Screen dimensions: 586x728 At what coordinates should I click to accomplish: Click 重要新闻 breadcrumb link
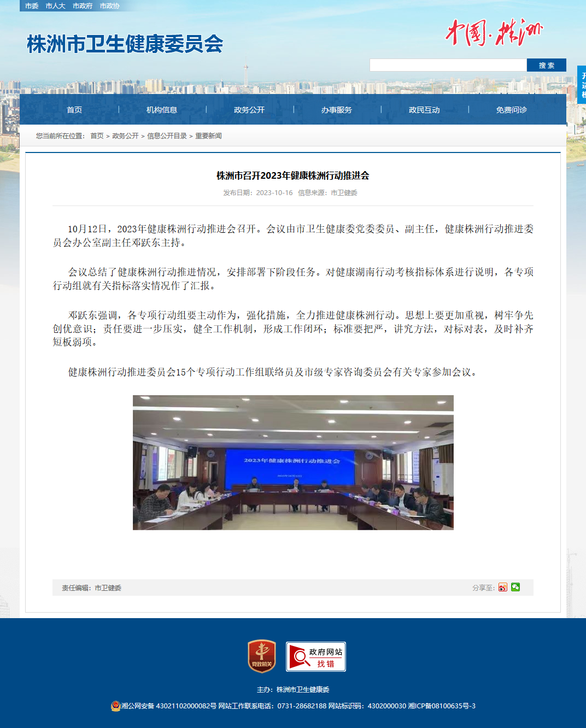(x=208, y=136)
